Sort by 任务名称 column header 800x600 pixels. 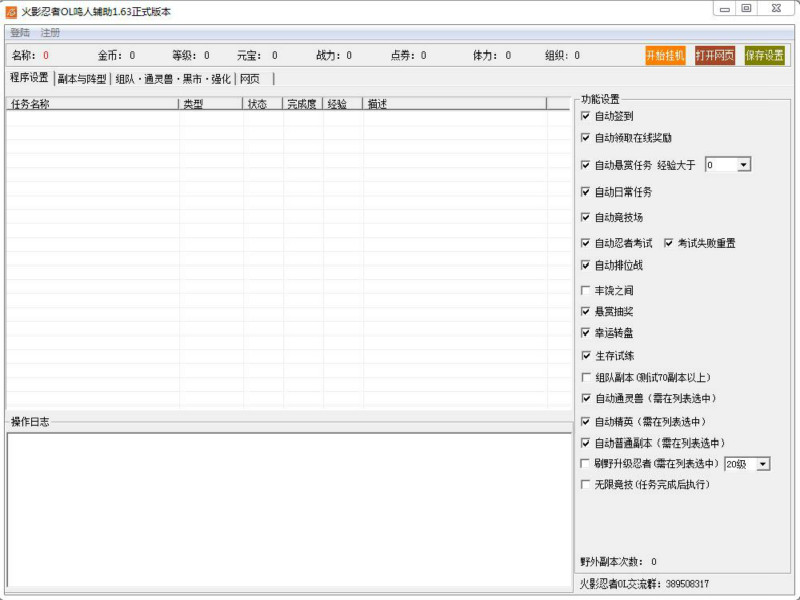click(x=92, y=104)
